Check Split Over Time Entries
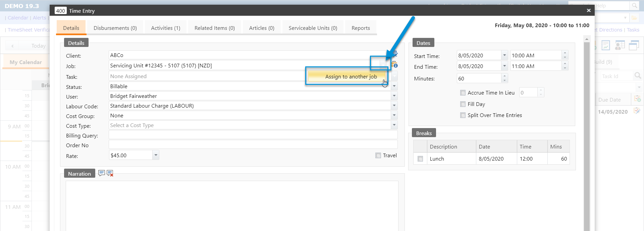644x231 pixels. 463,115
